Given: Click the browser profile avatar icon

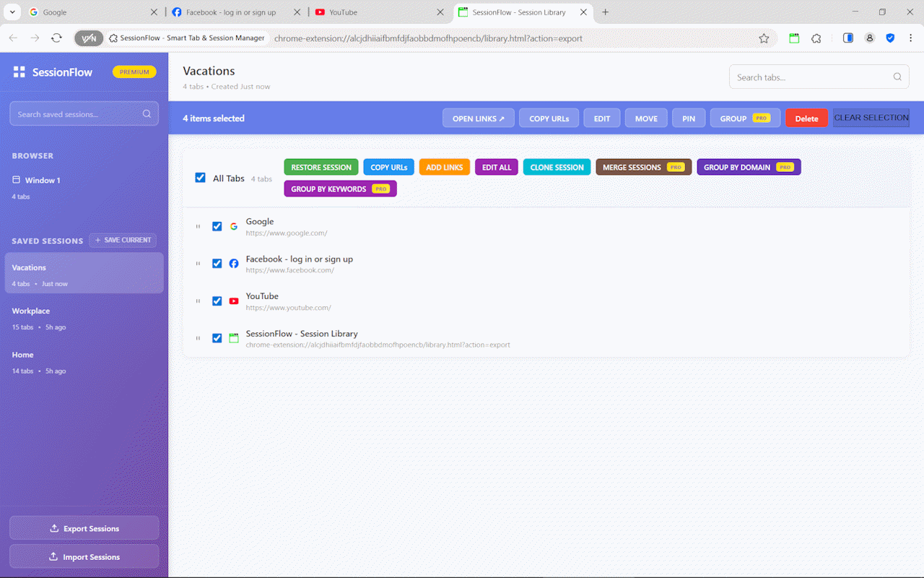Looking at the screenshot, I should coord(870,38).
